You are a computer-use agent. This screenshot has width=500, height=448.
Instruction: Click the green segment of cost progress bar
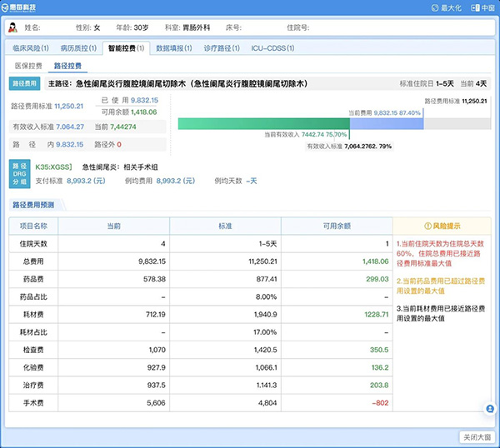[262, 123]
